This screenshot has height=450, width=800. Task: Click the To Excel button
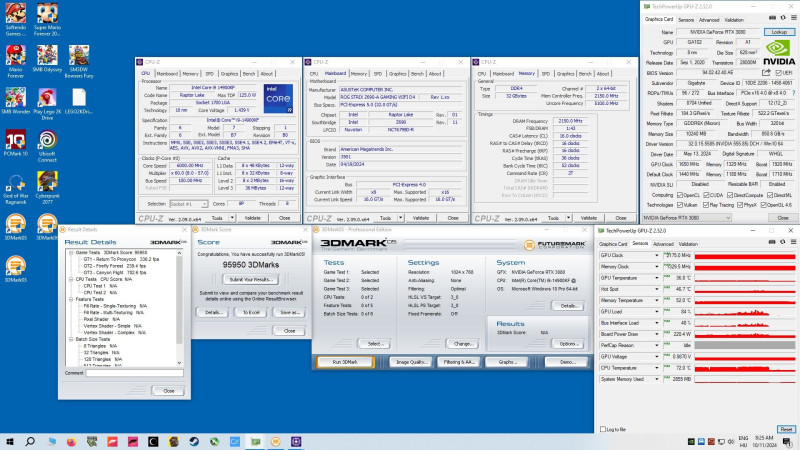(251, 312)
